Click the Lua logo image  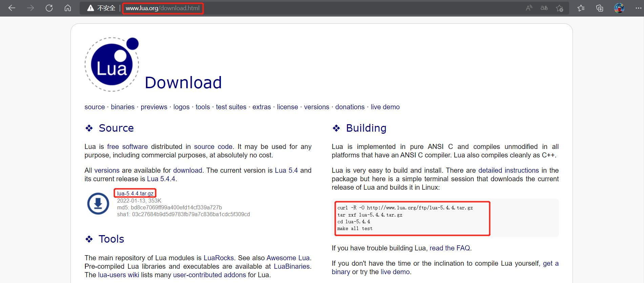click(112, 64)
